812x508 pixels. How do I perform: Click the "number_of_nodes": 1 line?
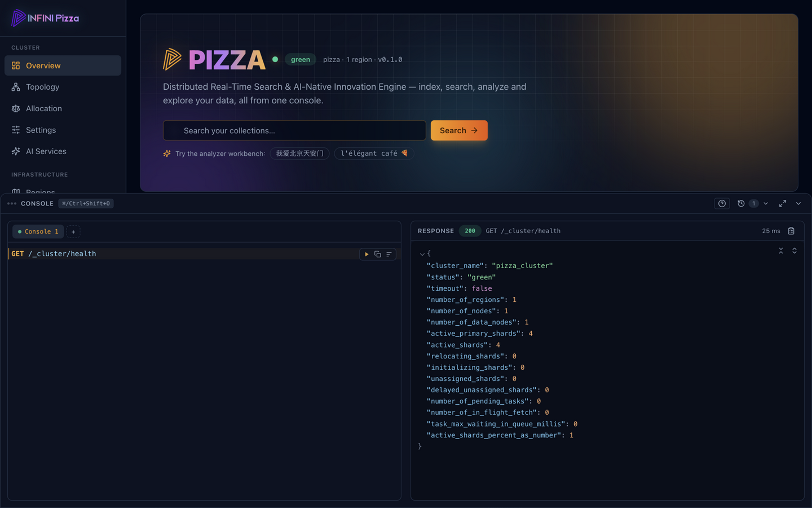point(467,311)
